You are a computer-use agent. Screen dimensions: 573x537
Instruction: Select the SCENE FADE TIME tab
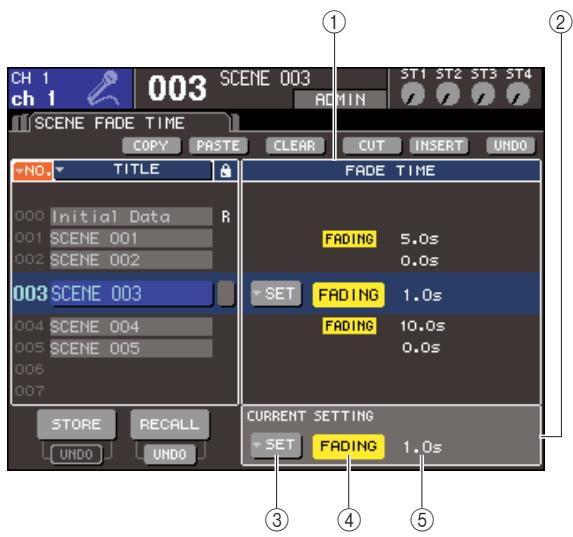coord(130,123)
